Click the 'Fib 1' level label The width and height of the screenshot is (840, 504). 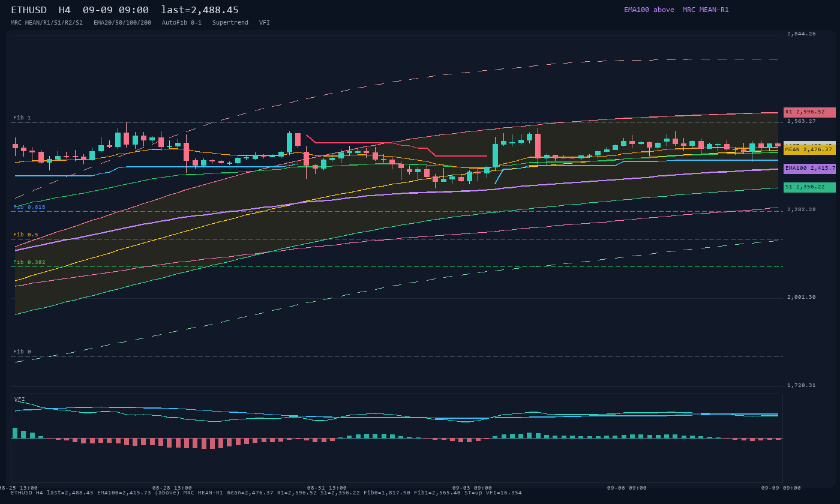[x=22, y=118]
